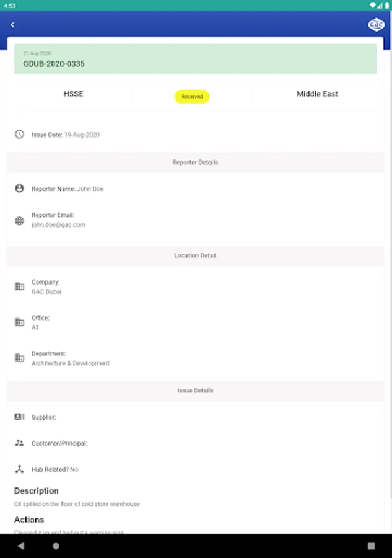Click the Reporter Details section header

click(x=195, y=162)
